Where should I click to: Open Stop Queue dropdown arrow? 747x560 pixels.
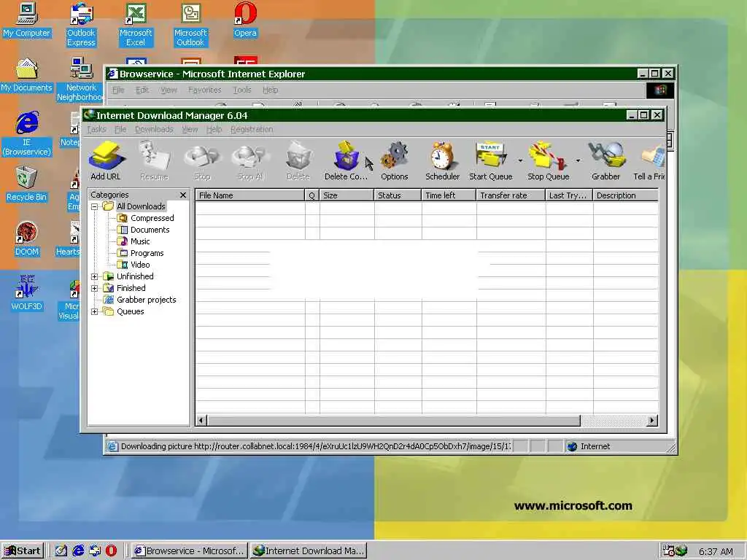click(x=578, y=161)
